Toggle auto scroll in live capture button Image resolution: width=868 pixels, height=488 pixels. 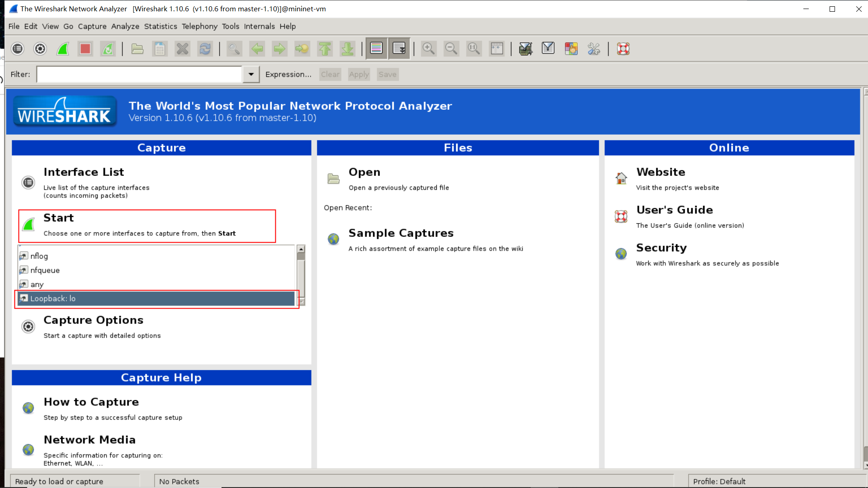[399, 48]
